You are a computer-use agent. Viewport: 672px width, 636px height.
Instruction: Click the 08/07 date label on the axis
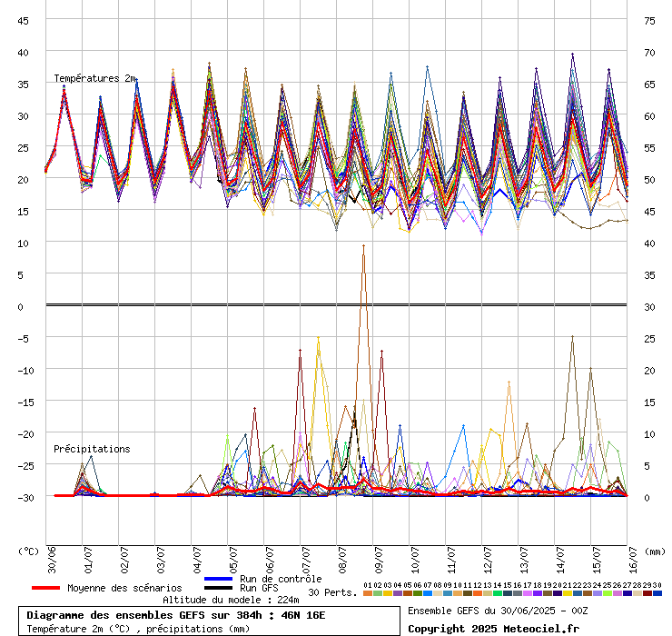342,559
